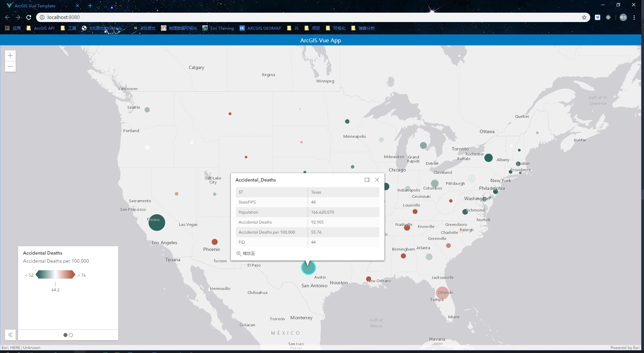Click the 64.2 legend midpoint value
Viewport: 644px width, 353px height.
click(55, 290)
